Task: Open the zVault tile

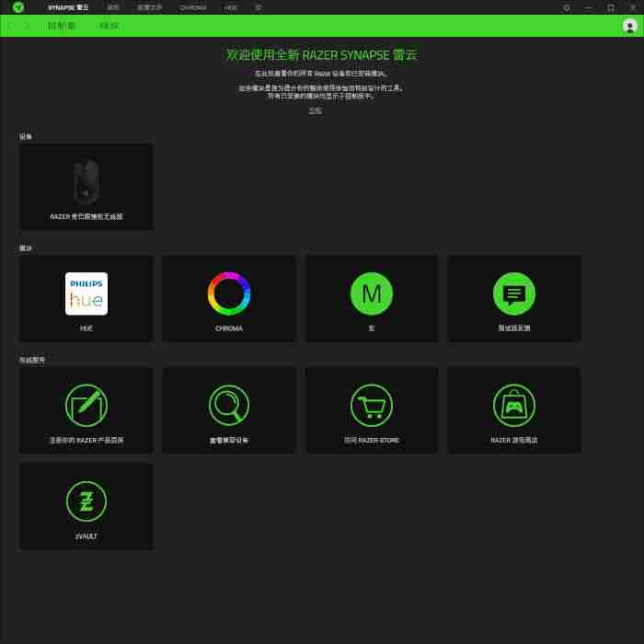Action: tap(86, 506)
